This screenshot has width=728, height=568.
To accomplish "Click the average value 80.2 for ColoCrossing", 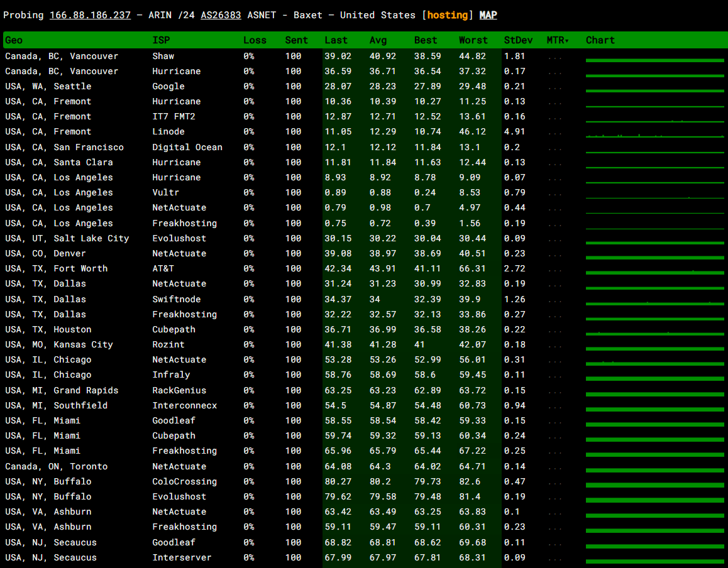I will 380,482.
